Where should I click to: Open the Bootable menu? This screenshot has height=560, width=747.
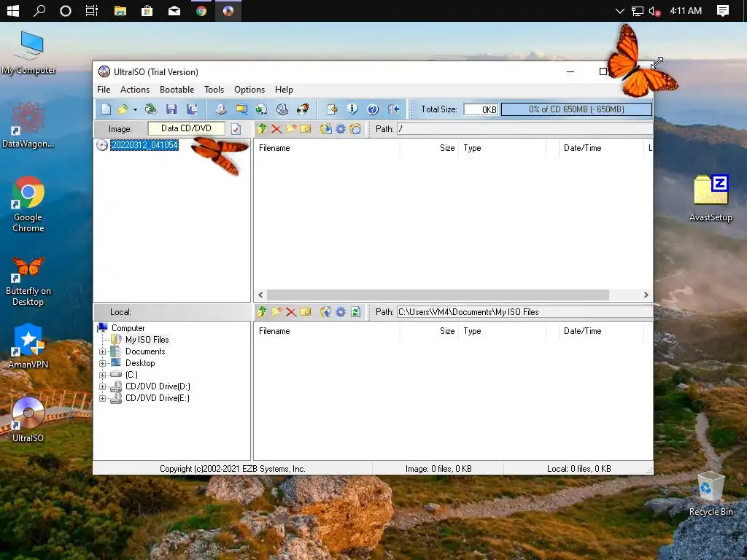(177, 90)
